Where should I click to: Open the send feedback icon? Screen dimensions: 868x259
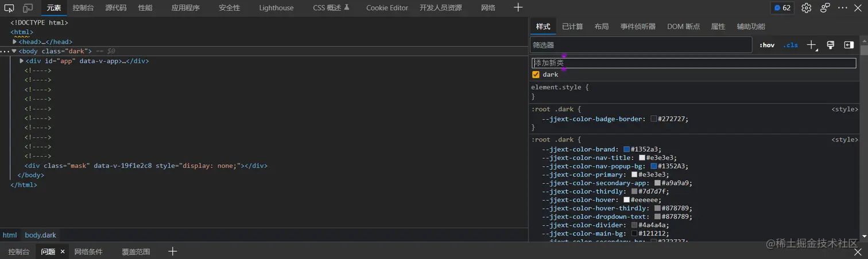pyautogui.click(x=825, y=8)
